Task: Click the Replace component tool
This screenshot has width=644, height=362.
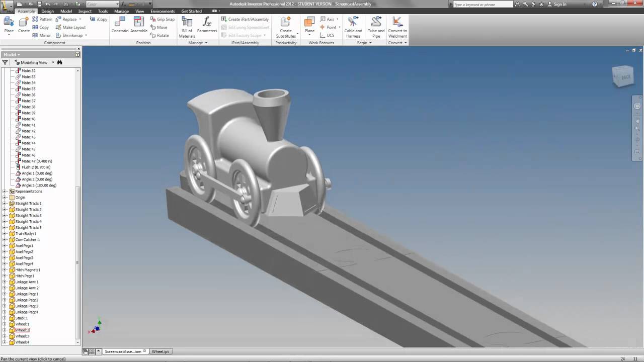Action: coord(66,19)
